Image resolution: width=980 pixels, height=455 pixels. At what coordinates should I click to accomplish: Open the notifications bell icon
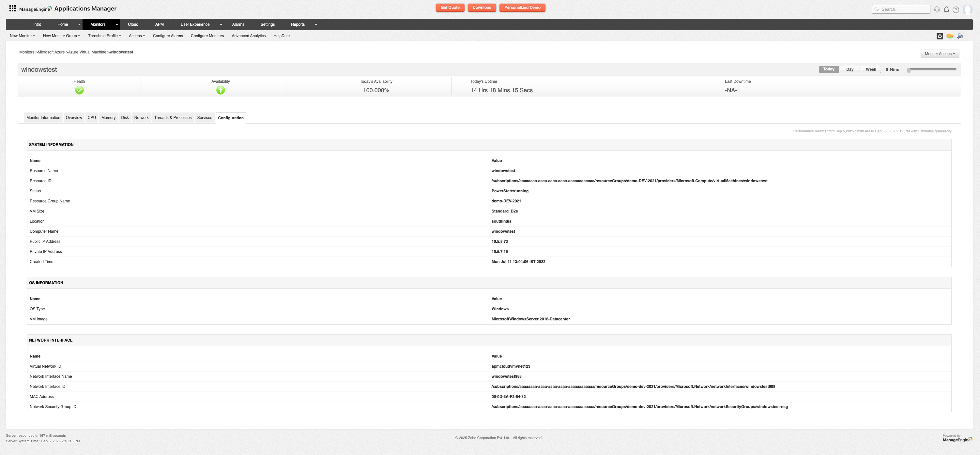[x=946, y=9]
